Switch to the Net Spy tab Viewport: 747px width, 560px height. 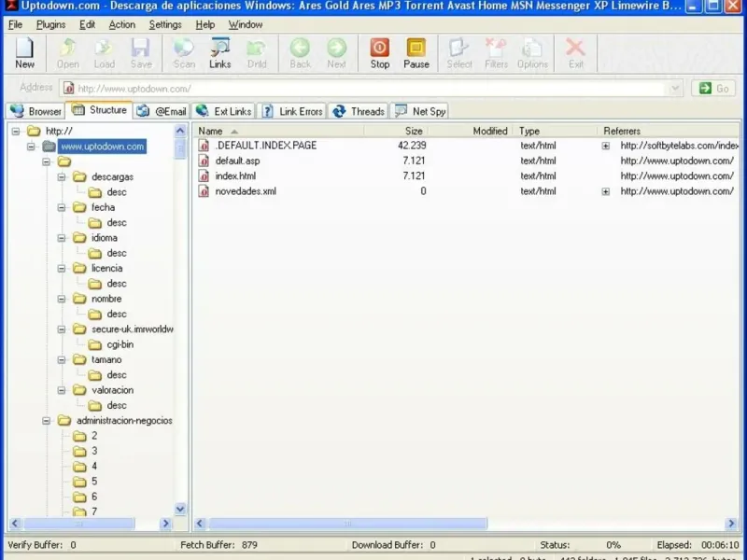point(419,111)
